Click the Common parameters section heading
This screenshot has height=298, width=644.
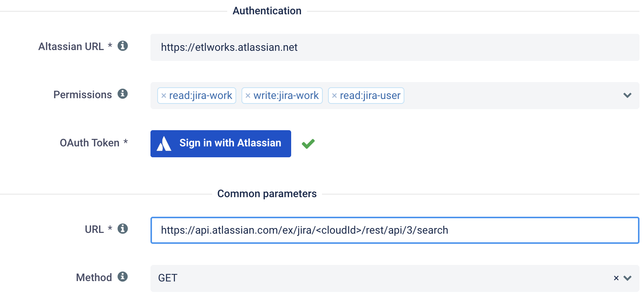pos(267,194)
